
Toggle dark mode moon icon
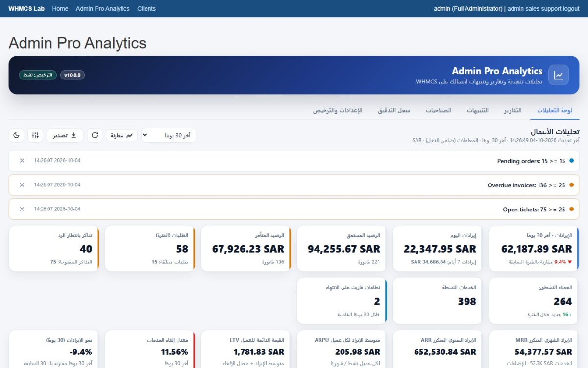click(x=16, y=135)
